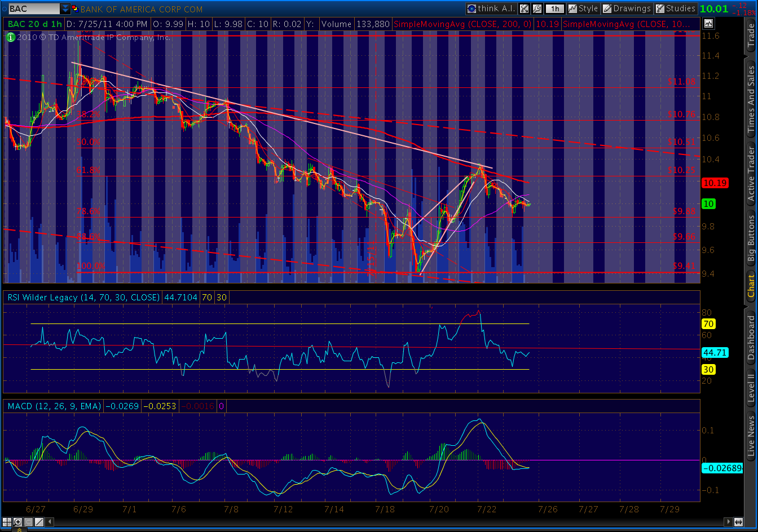The height and width of the screenshot is (532, 758).
Task: Click the chart share icon beside think A.I.
Action: 524,8
